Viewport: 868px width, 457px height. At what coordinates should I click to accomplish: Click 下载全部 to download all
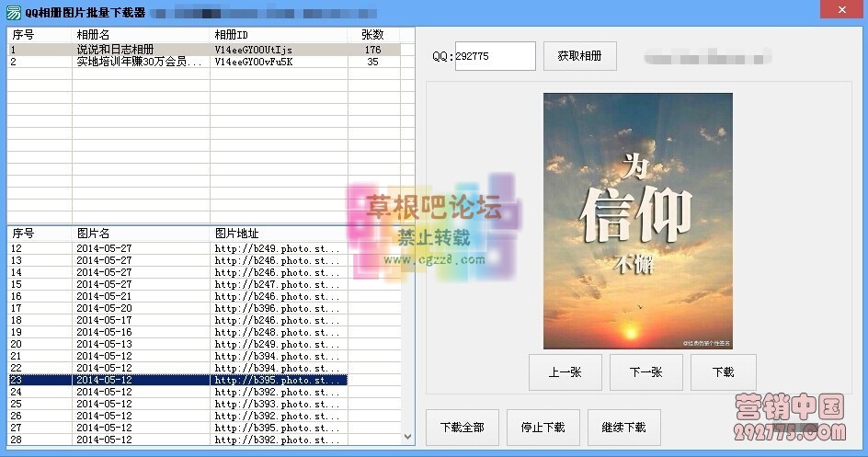coord(463,428)
